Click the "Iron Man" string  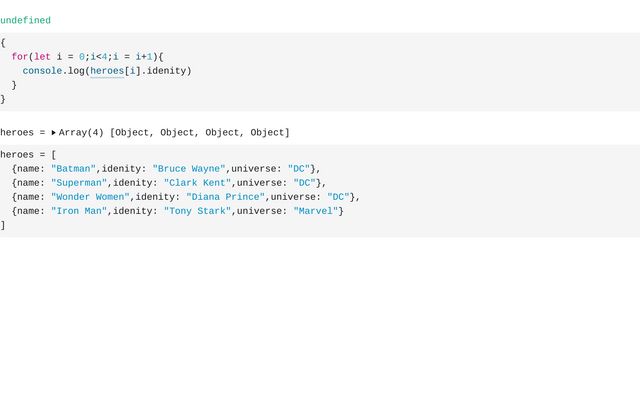pyautogui.click(x=79, y=211)
